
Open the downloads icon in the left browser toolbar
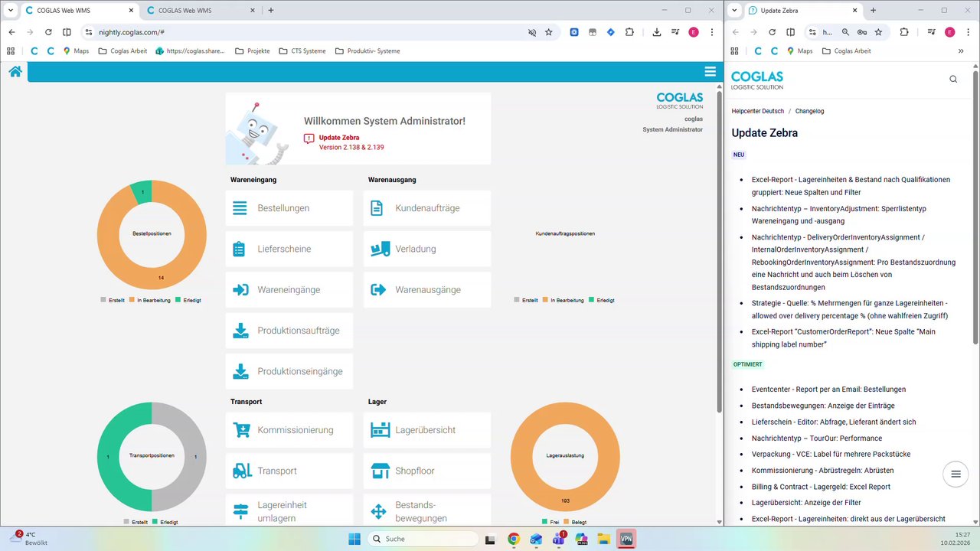[657, 32]
